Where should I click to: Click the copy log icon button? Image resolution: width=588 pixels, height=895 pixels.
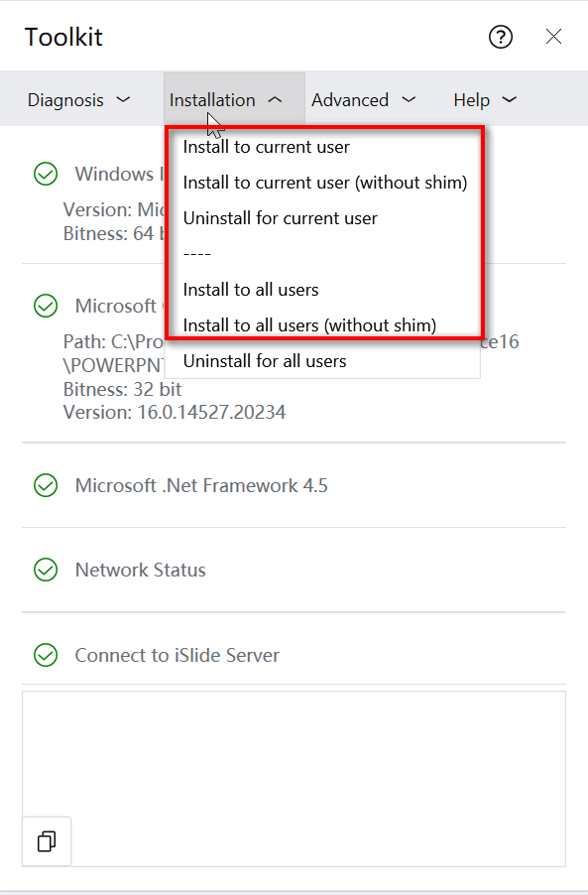click(x=47, y=840)
